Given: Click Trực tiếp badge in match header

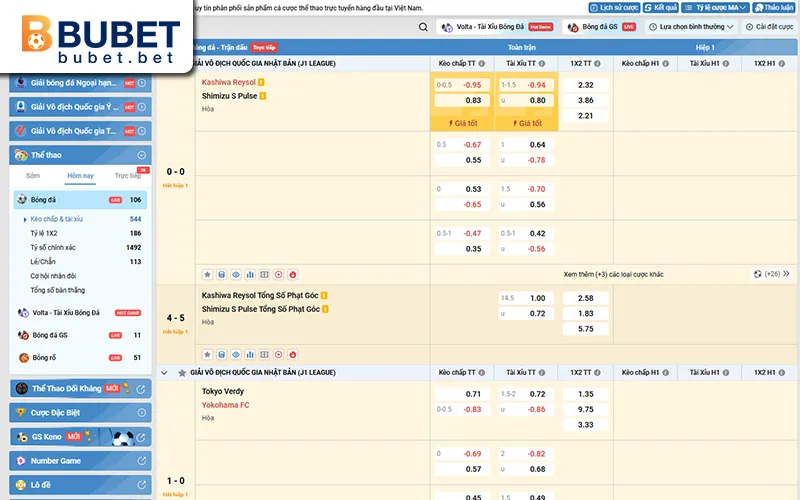Looking at the screenshot, I should [264, 47].
